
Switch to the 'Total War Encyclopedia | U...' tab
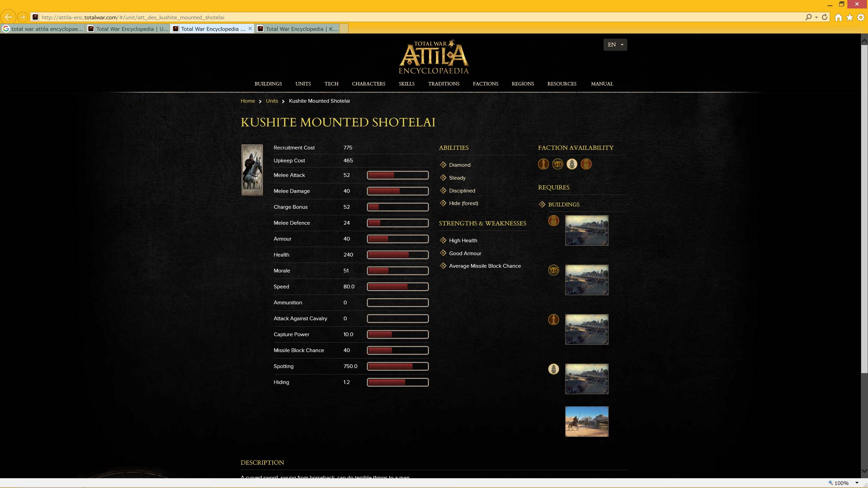pyautogui.click(x=127, y=29)
